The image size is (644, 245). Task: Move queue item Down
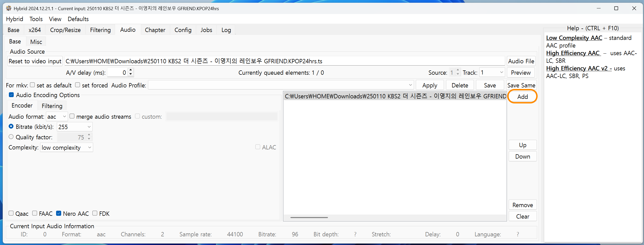(x=523, y=157)
